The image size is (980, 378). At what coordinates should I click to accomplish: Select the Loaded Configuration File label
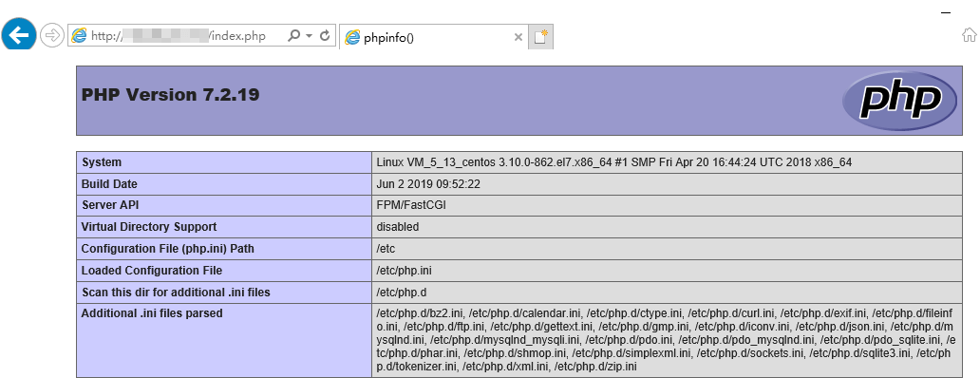[151, 271]
